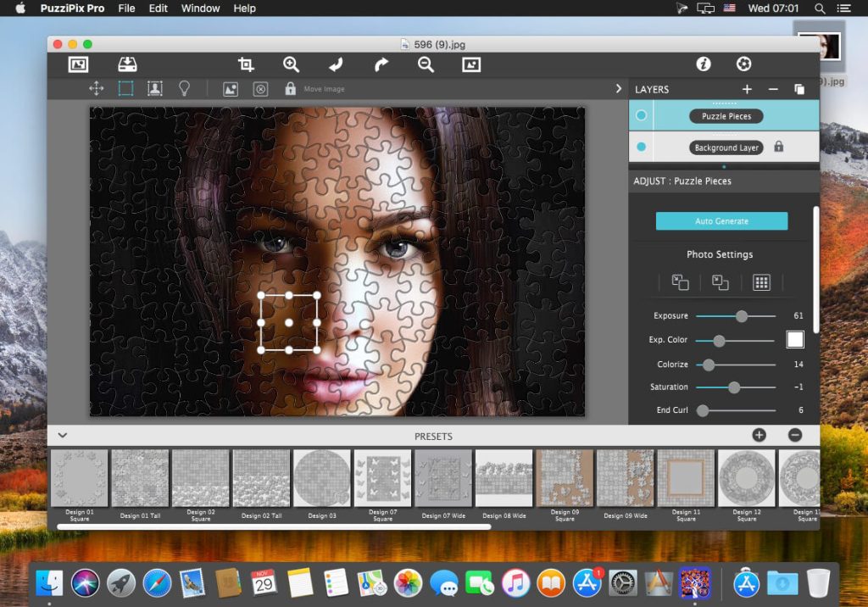This screenshot has height=607, width=868.
Task: Open hints via the lightbulb icon
Action: point(184,88)
